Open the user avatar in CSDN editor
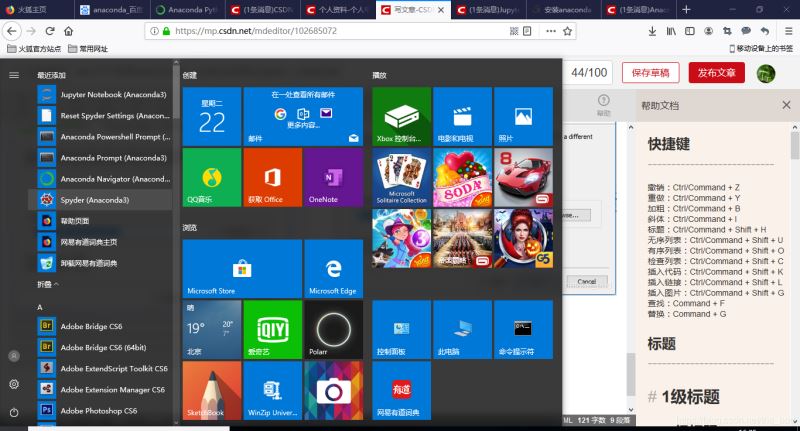The image size is (800, 431). point(765,73)
